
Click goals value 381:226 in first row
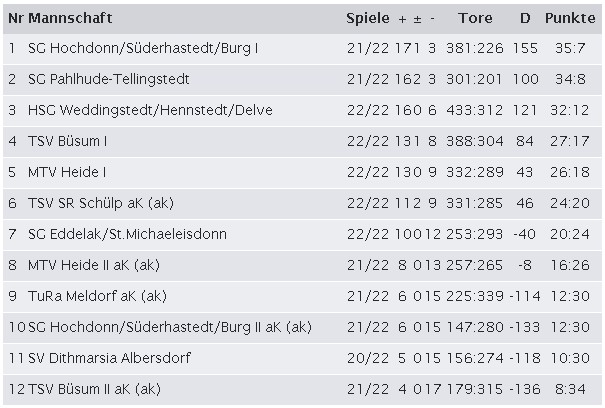tap(475, 48)
